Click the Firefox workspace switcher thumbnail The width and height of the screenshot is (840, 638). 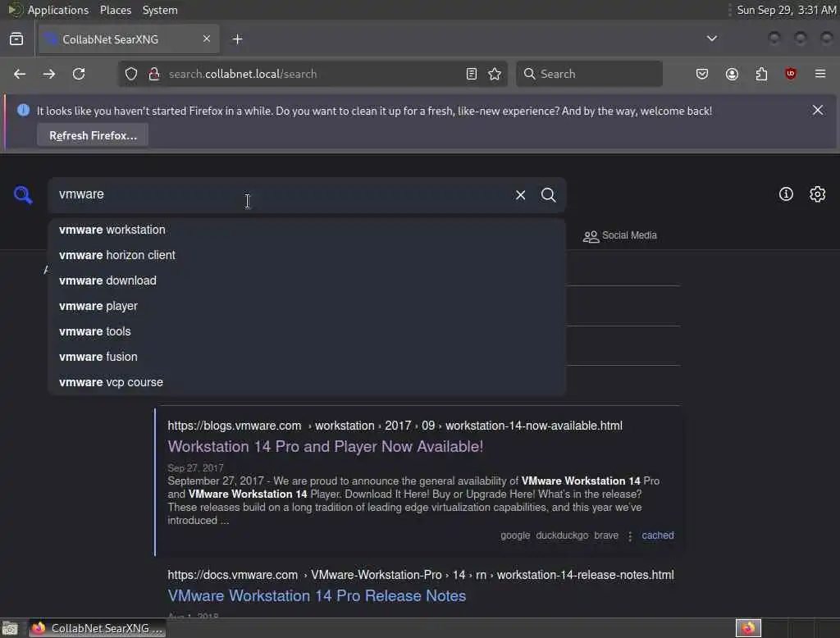(748, 628)
